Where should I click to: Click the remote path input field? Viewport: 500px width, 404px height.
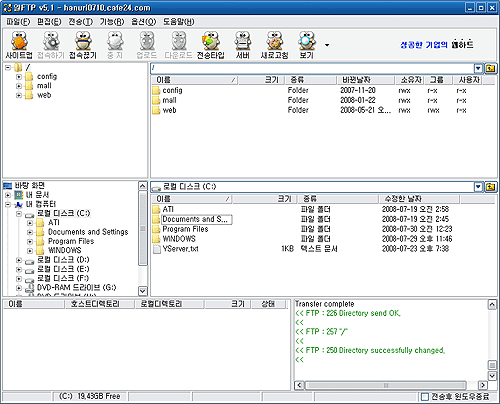point(312,68)
